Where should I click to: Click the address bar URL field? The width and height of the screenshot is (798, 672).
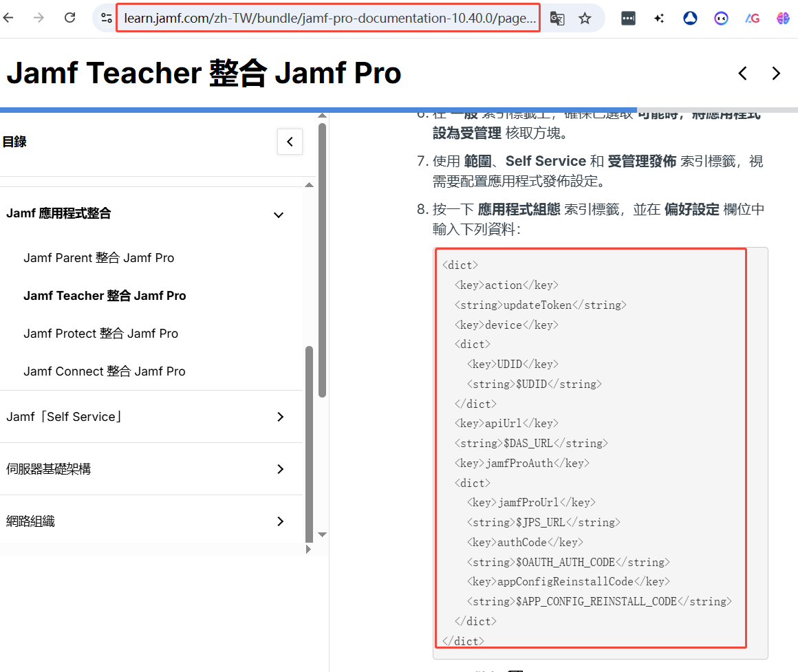(329, 19)
